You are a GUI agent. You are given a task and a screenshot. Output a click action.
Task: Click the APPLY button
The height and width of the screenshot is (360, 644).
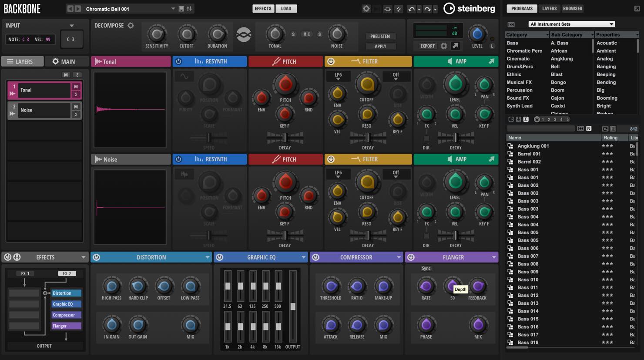(380, 46)
